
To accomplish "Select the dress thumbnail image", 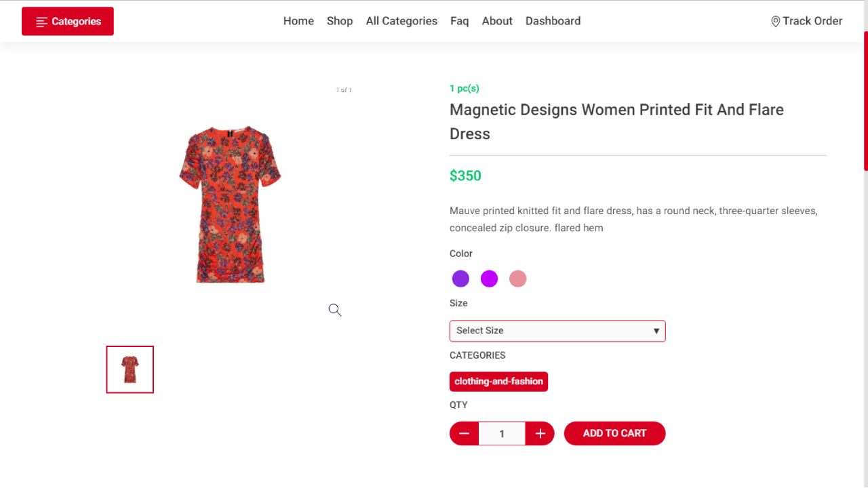I will pyautogui.click(x=130, y=369).
